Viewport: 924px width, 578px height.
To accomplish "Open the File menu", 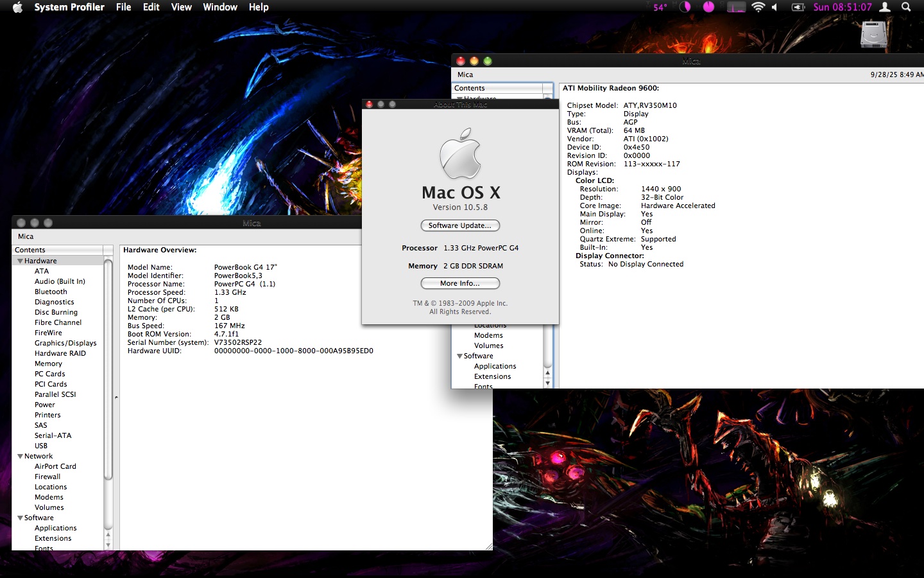I will [x=123, y=7].
